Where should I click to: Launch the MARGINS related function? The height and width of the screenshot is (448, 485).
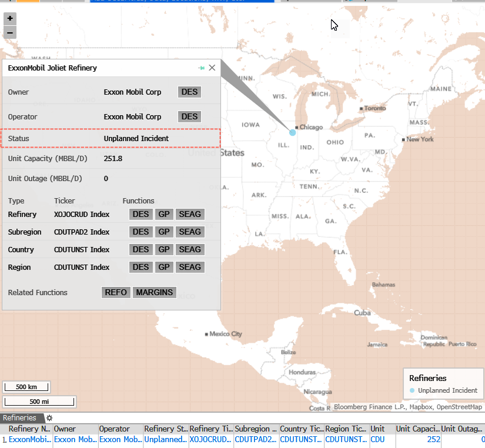[155, 292]
